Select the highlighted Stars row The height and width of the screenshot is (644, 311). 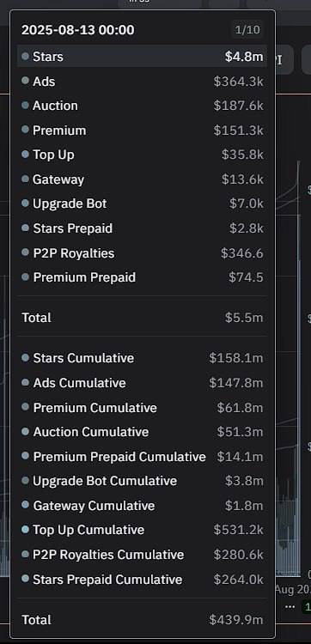point(142,57)
